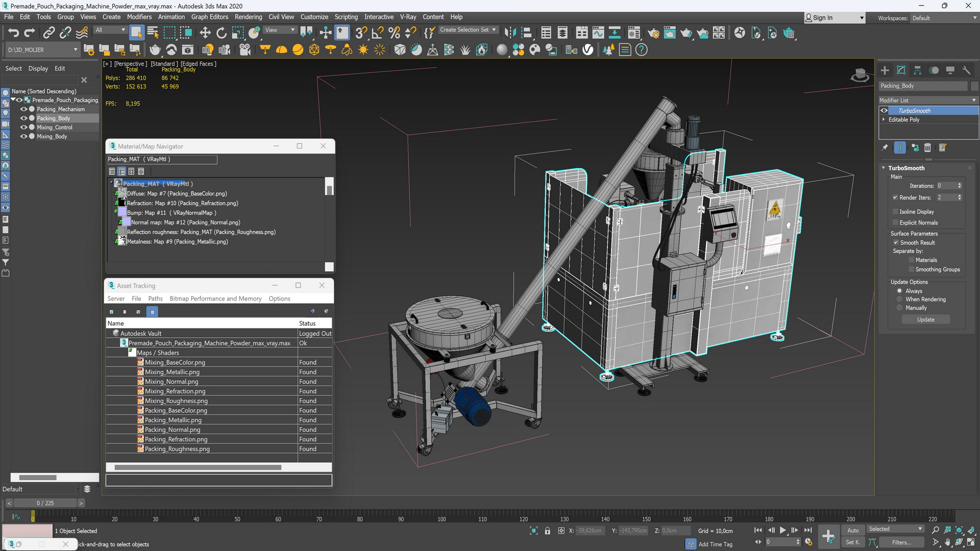980x551 pixels.
Task: Open the Utilities wrench tab icon
Action: point(966,70)
